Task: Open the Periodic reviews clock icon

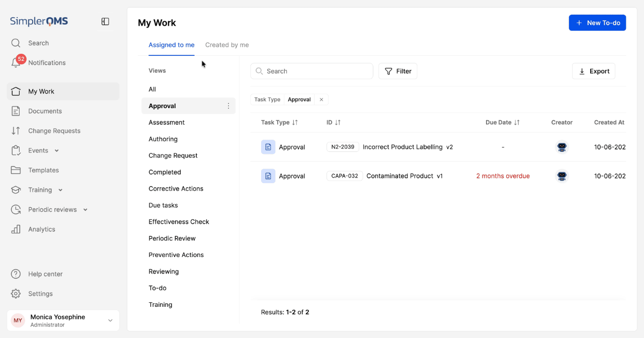Action: click(x=16, y=210)
